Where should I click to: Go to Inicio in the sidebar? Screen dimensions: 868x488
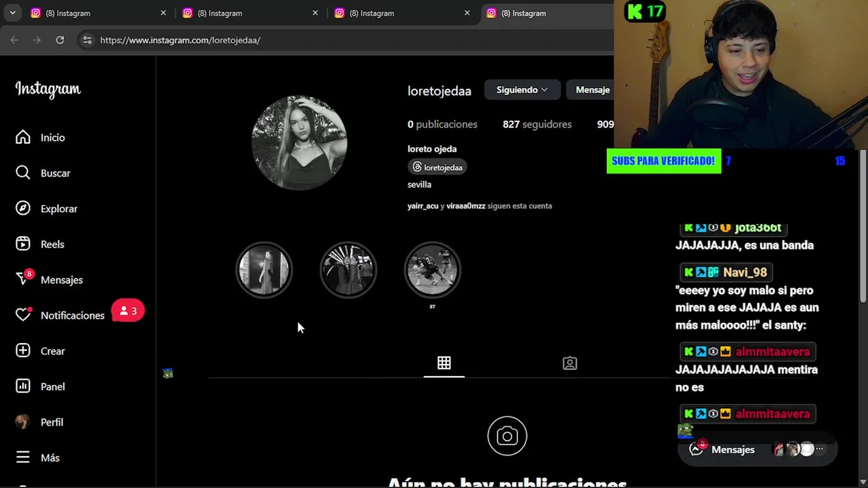[x=41, y=138]
